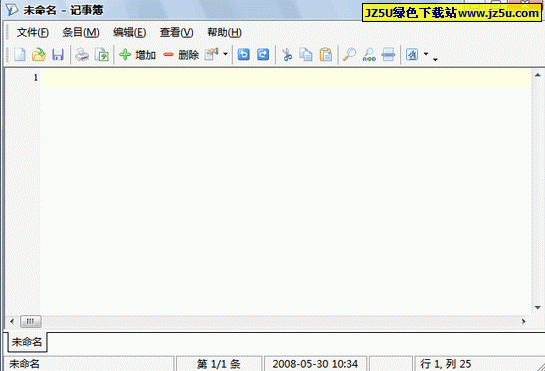The image size is (545, 371).
Task: Click the 第 1/1 条 entry counter
Action: click(x=219, y=364)
